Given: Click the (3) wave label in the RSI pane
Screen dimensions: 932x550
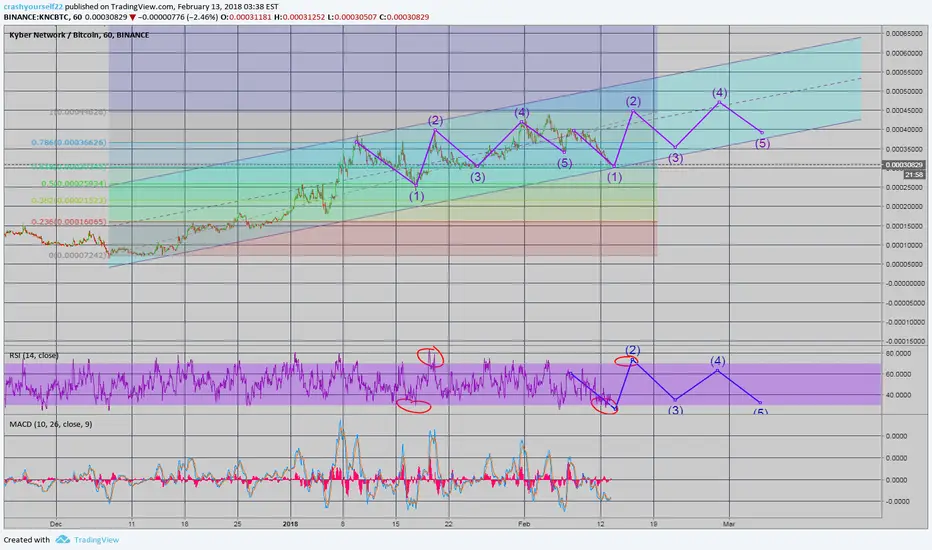Looking at the screenshot, I should 675,410.
